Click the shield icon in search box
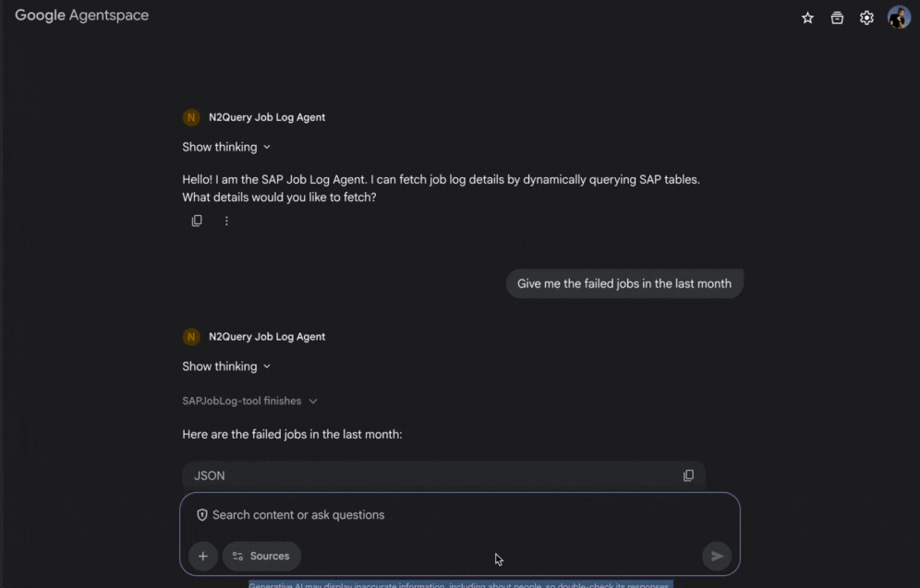This screenshot has width=920, height=588. 202,515
